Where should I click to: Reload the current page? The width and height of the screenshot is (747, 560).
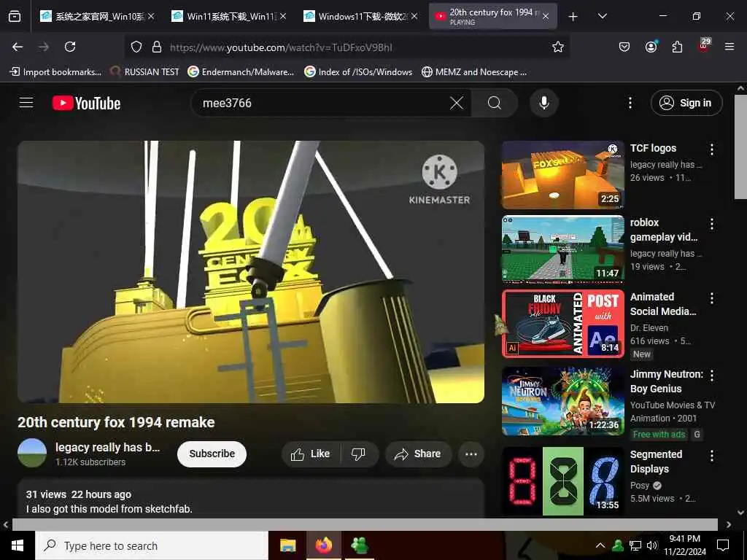pyautogui.click(x=70, y=47)
